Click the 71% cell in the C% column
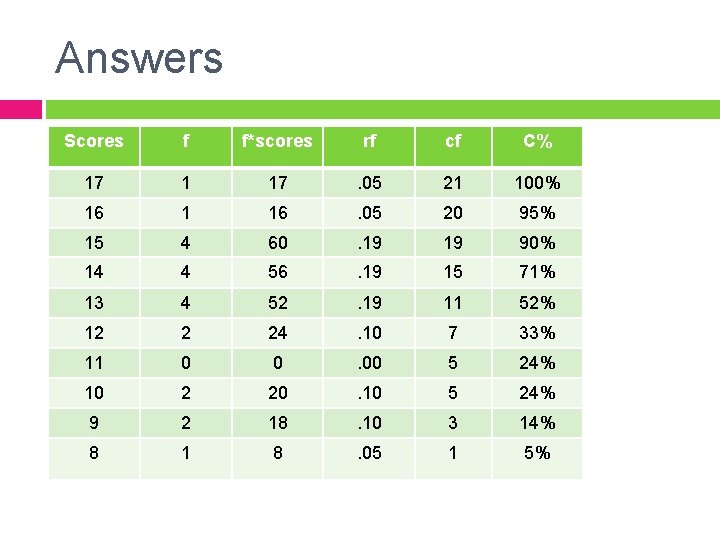 tap(537, 272)
